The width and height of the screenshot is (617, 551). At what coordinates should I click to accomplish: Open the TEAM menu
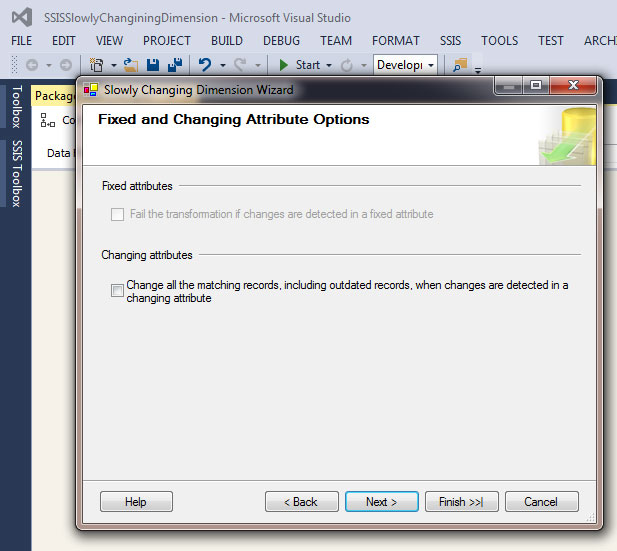[x=336, y=41]
